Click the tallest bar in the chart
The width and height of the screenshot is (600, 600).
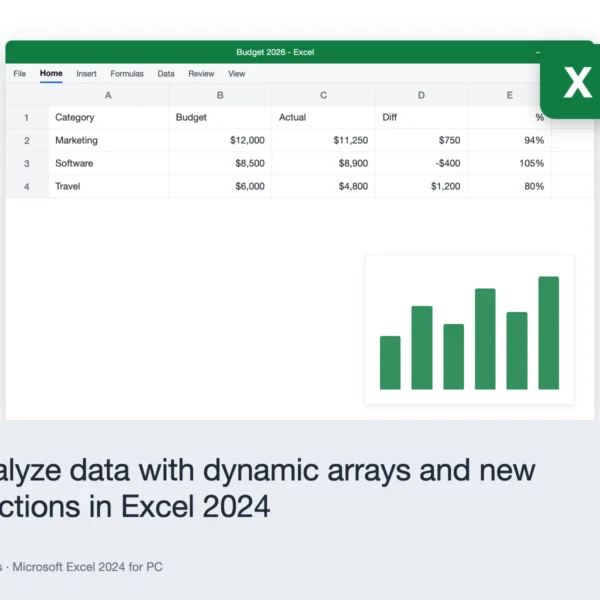pyautogui.click(x=549, y=333)
